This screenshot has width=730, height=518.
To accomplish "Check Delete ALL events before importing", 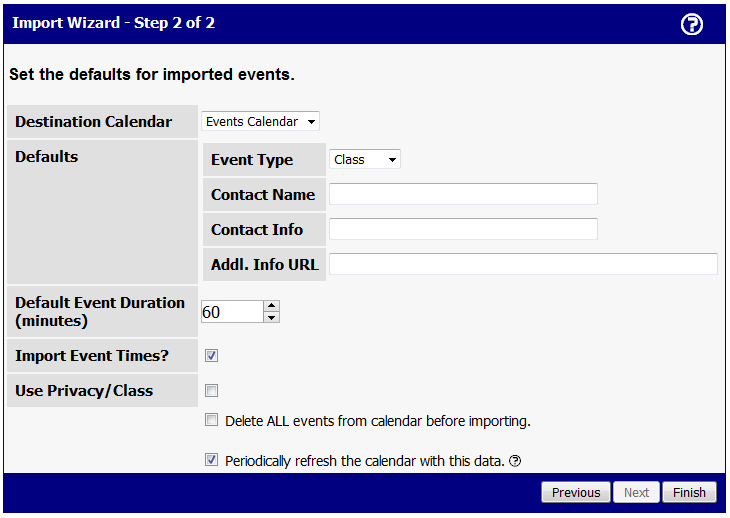I will [x=211, y=420].
